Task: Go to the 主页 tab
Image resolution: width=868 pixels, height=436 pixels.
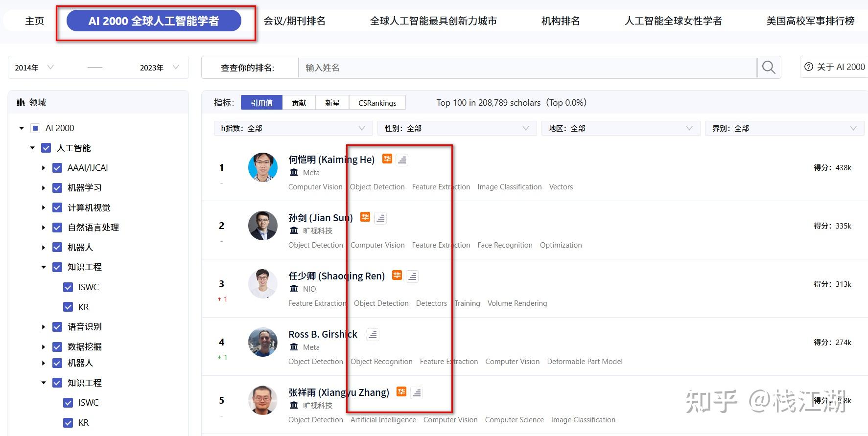Action: tap(34, 21)
